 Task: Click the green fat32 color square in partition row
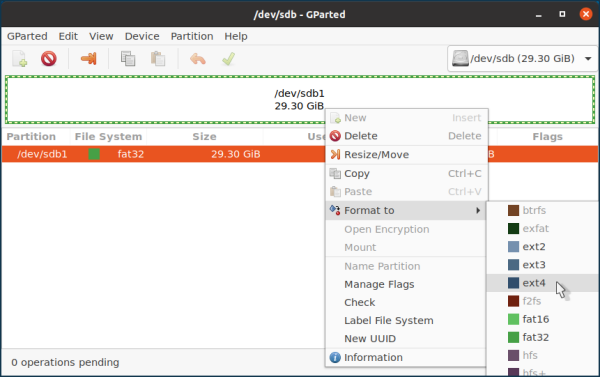(x=94, y=154)
